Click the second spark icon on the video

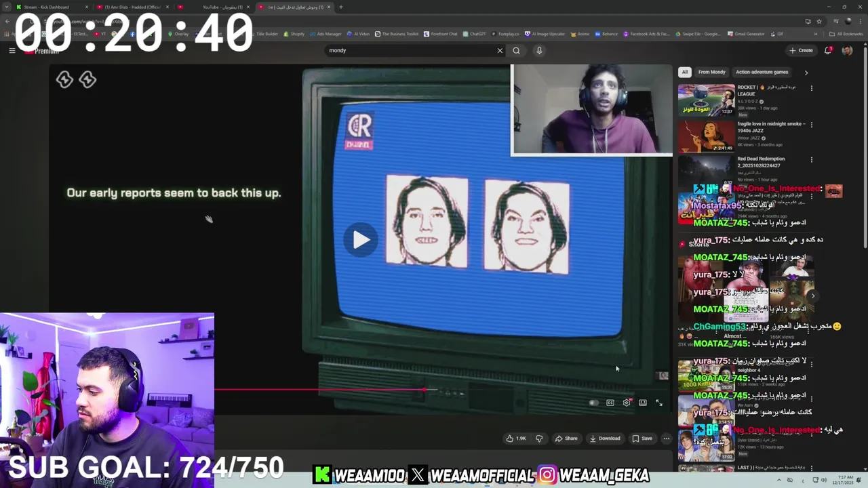[87, 80]
